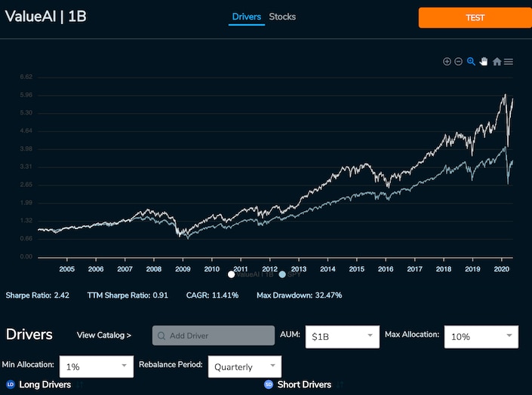Screen dimensions: 532x395
Task: Toggle the SPY legend series
Action: [x=290, y=274]
